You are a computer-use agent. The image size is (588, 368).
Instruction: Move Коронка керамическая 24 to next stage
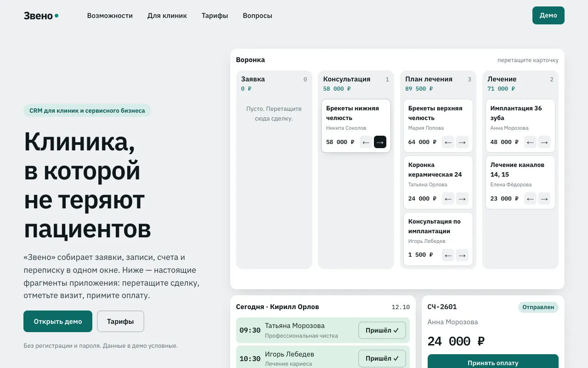pos(462,199)
